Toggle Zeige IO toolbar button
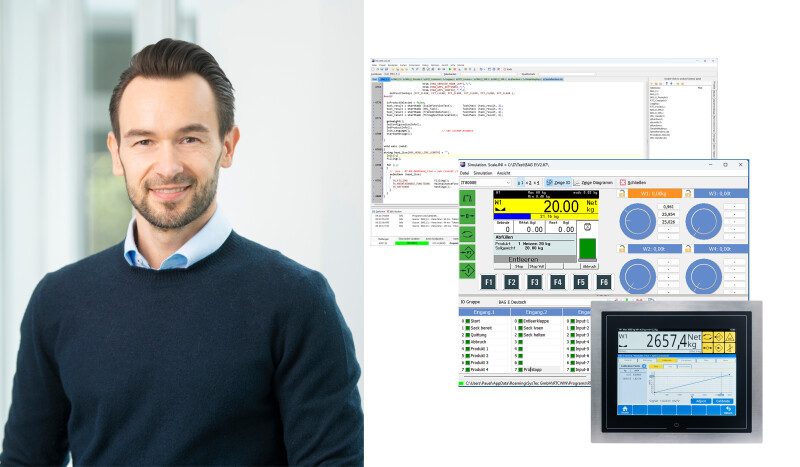 pyautogui.click(x=558, y=182)
